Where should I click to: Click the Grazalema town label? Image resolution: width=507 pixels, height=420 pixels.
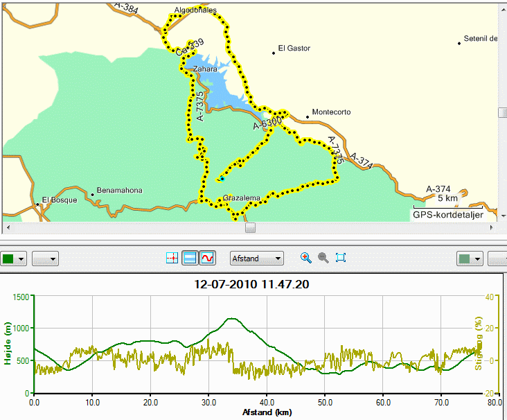click(x=242, y=198)
